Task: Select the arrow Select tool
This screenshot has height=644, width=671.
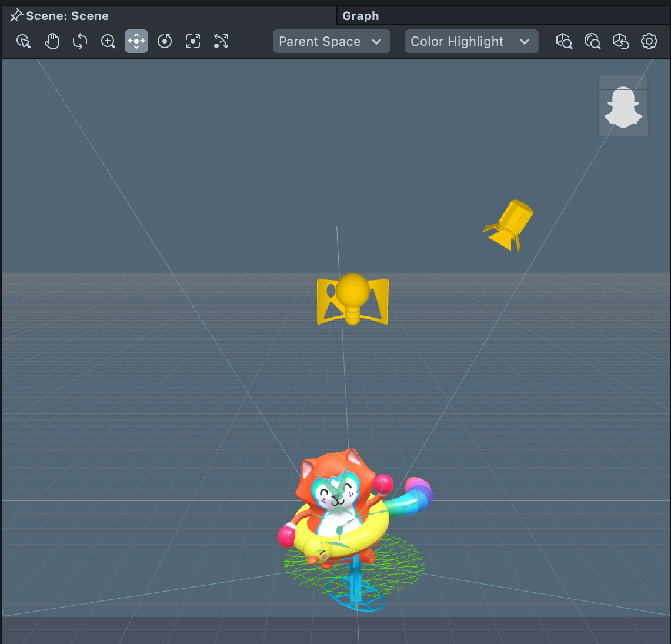Action: 24,41
